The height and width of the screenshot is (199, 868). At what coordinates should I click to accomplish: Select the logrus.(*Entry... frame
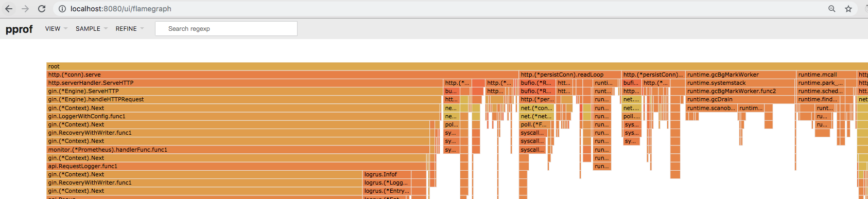387,191
